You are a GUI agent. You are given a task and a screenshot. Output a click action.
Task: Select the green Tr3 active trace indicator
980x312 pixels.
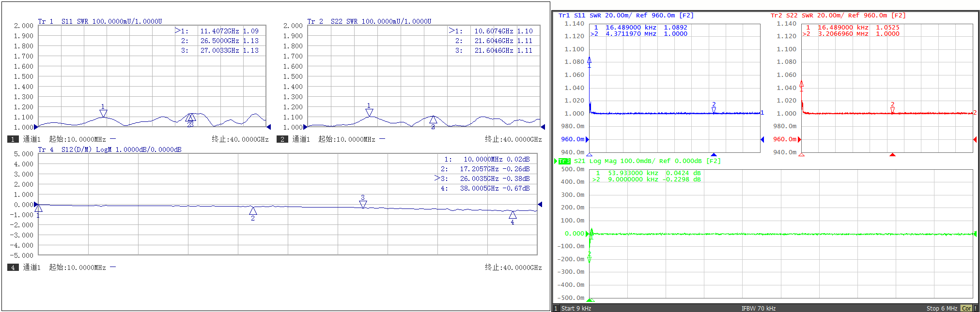[564, 161]
